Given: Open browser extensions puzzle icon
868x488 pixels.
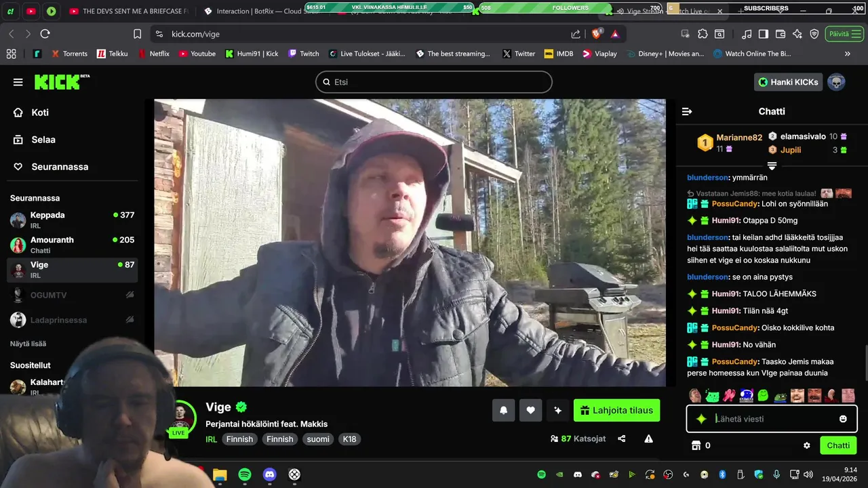Looking at the screenshot, I should pos(703,34).
